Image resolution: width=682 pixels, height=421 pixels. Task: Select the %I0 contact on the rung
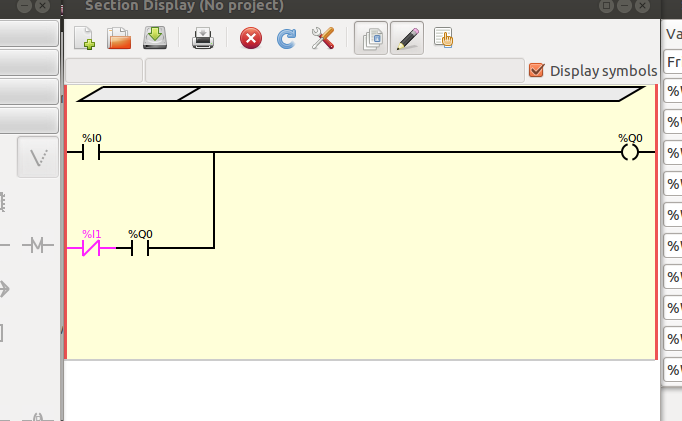point(91,152)
